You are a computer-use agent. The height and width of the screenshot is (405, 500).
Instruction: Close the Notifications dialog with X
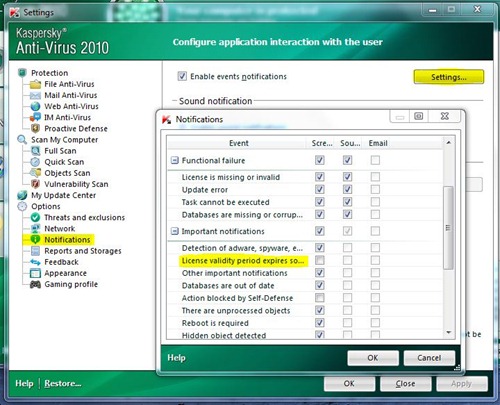[x=445, y=116]
